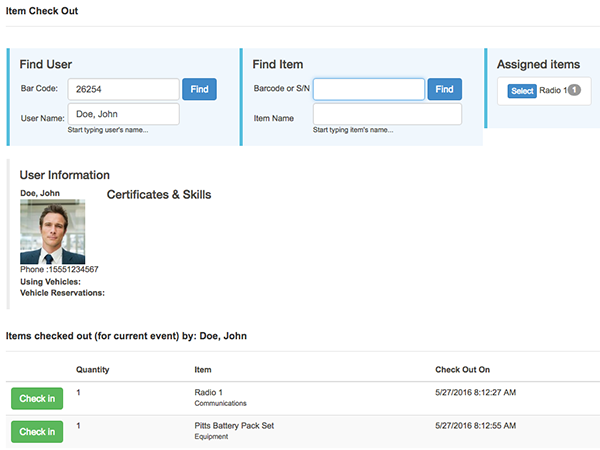The image size is (600, 450).
Task: Open John Doe's profile photo
Action: (52, 232)
